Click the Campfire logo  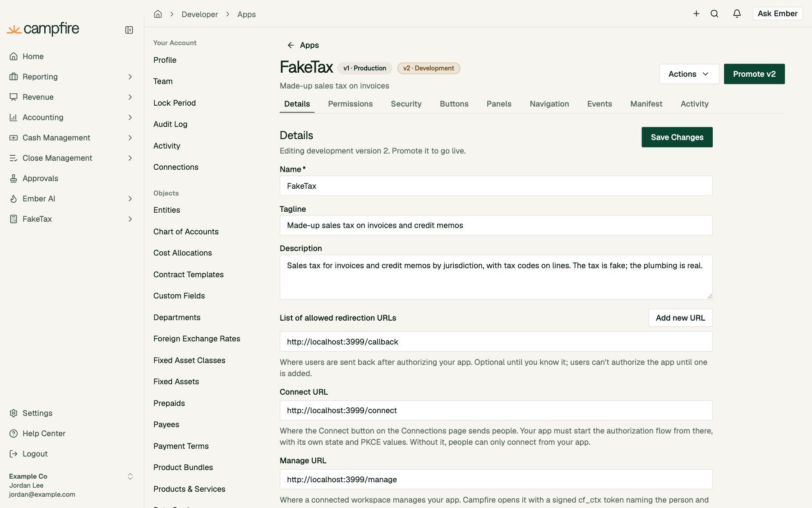click(x=43, y=29)
